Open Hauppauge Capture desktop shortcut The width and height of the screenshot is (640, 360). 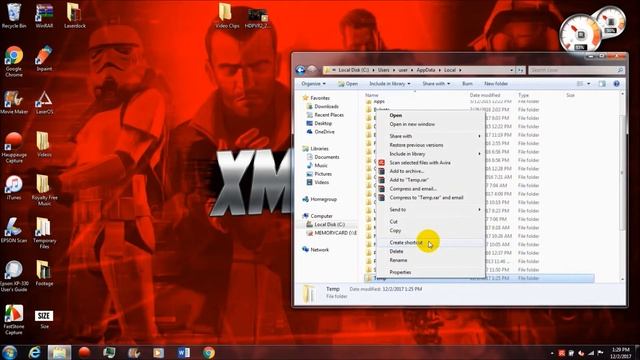click(14, 148)
